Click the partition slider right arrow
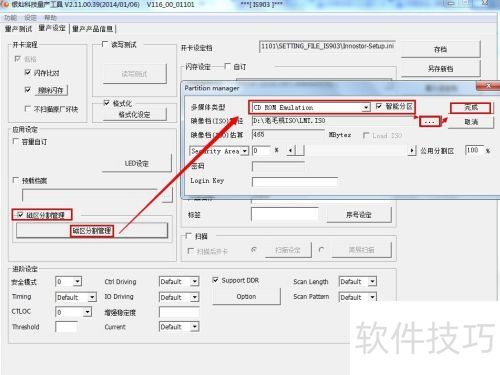 point(412,151)
